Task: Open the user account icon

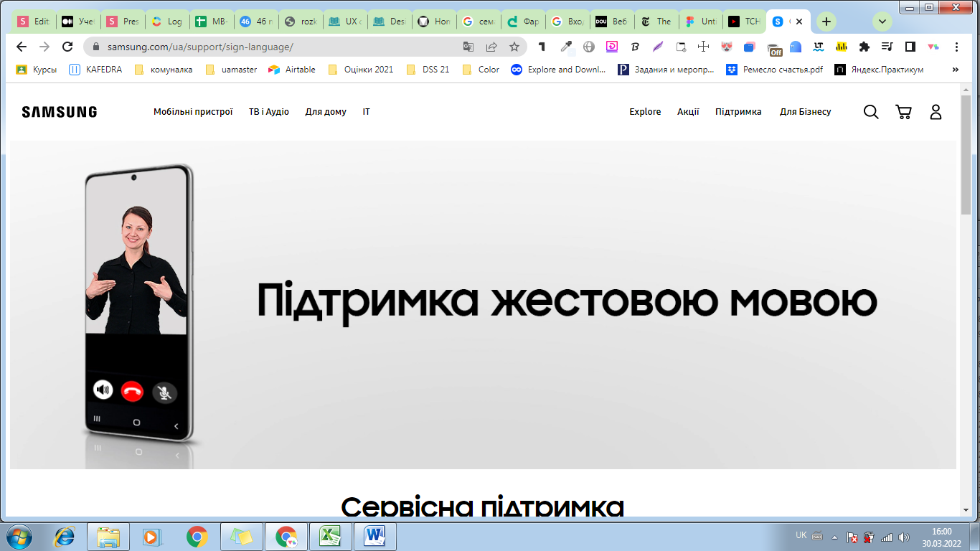Action: [x=936, y=112]
